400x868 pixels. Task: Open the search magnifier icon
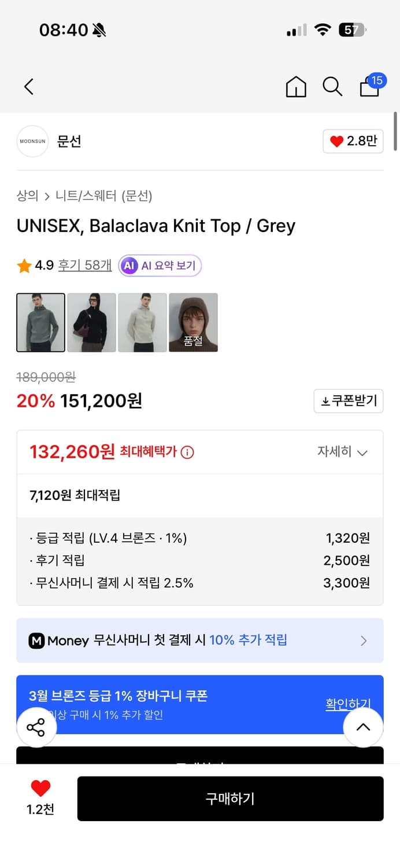tap(332, 86)
